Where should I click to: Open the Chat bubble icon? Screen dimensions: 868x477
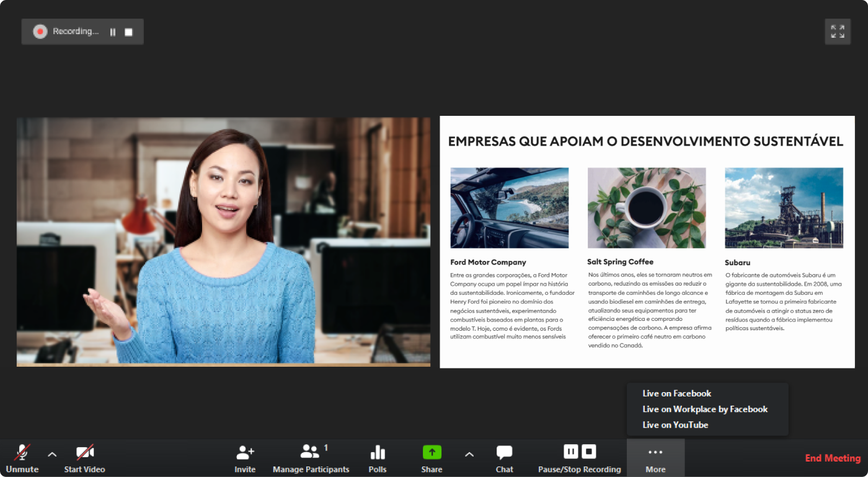click(x=505, y=452)
